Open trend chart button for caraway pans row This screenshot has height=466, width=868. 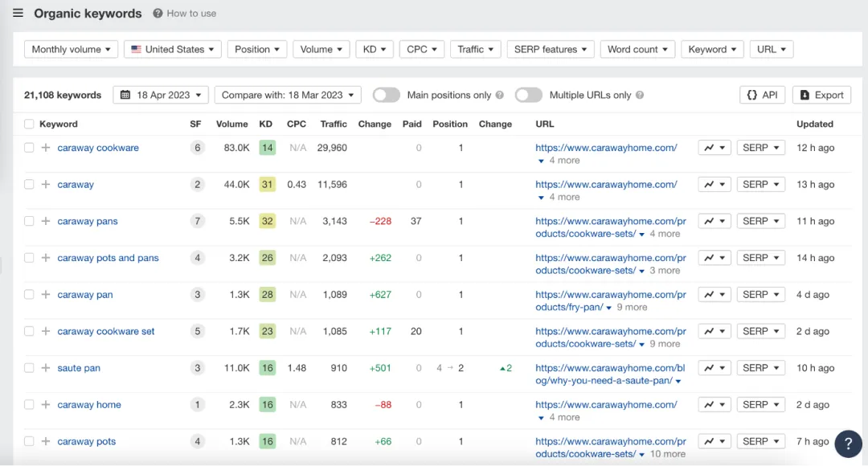coord(714,221)
